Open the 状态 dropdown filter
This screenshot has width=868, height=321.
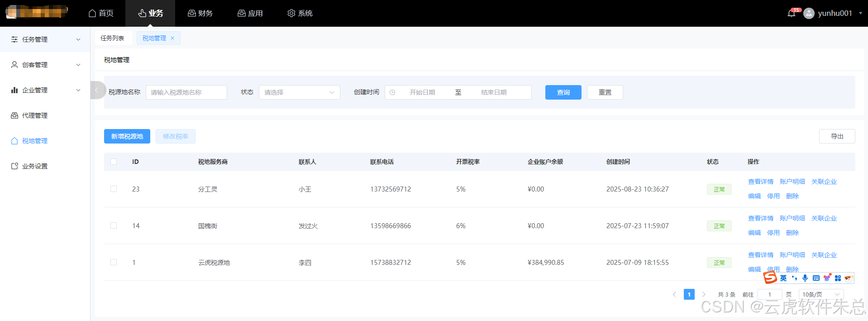tap(299, 92)
